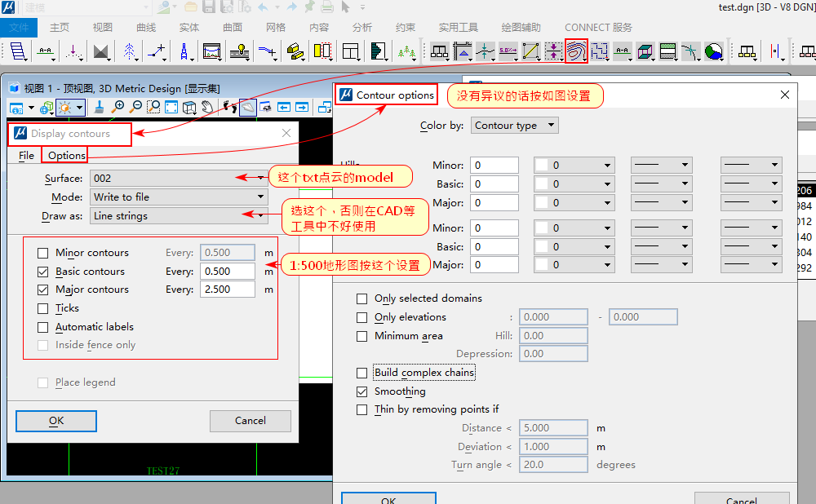
Task: Click the View Previous left arrow icon
Action: pos(284,107)
